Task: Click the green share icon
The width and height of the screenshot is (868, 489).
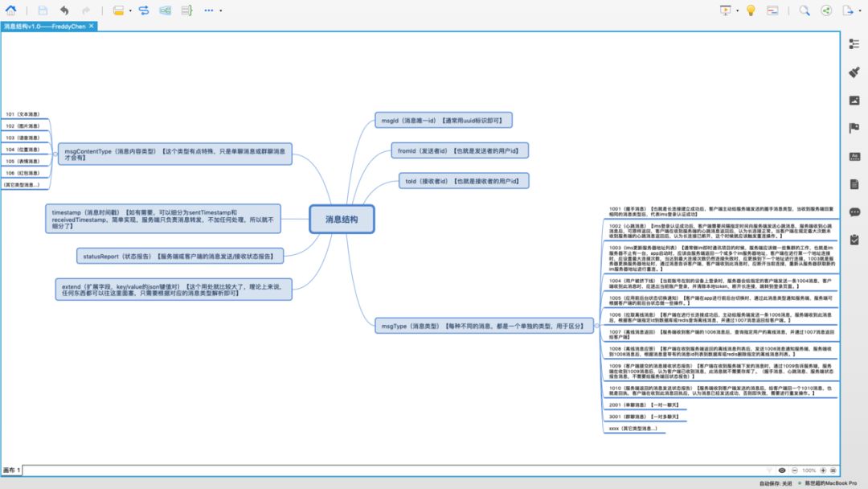Action: point(826,10)
